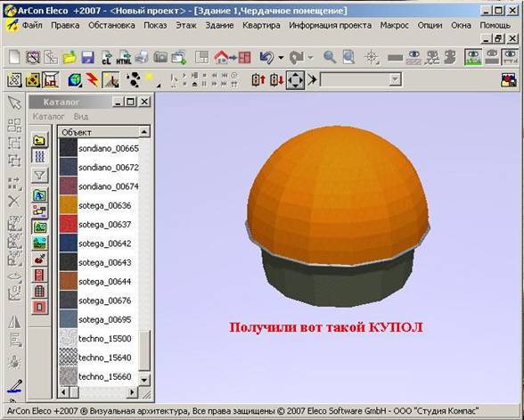Screen dimensions: 524x420
Task: Toggle the grey eye view button beside the green one
Action: pos(492,57)
